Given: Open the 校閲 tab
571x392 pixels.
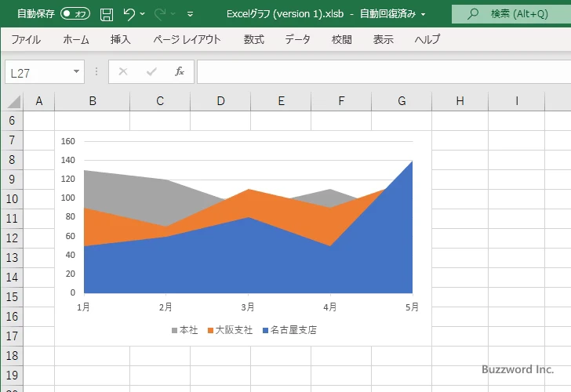Looking at the screenshot, I should [342, 39].
